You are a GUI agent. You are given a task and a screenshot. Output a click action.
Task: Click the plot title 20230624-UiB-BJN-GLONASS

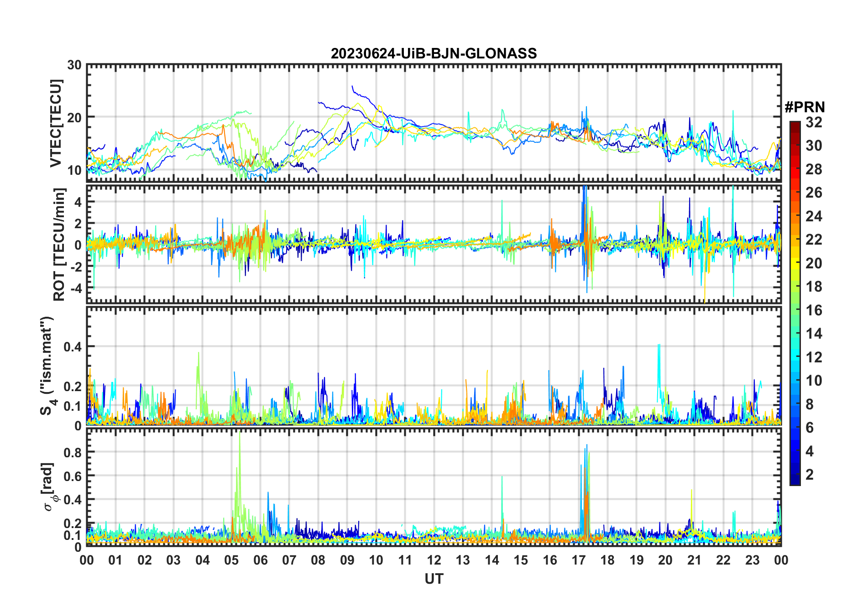pyautogui.click(x=434, y=54)
